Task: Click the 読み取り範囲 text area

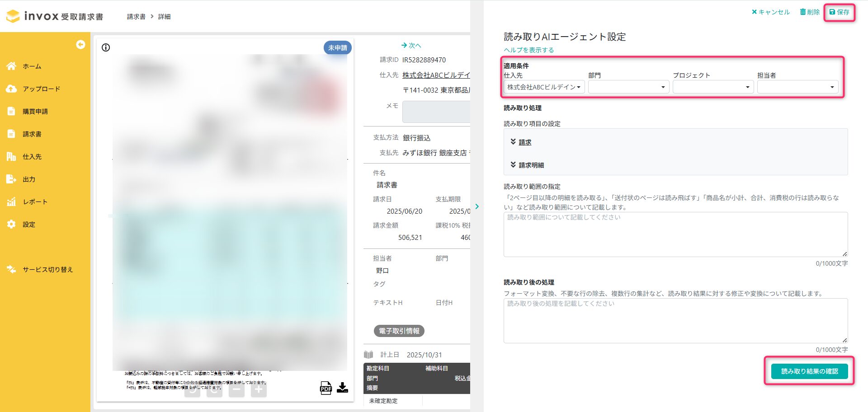Action: pos(675,234)
